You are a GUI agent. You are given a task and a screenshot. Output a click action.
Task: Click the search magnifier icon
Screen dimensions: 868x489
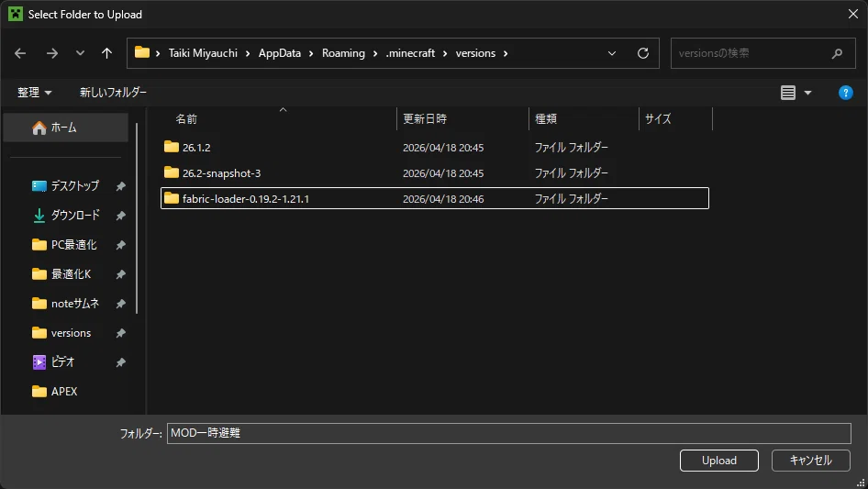(837, 53)
